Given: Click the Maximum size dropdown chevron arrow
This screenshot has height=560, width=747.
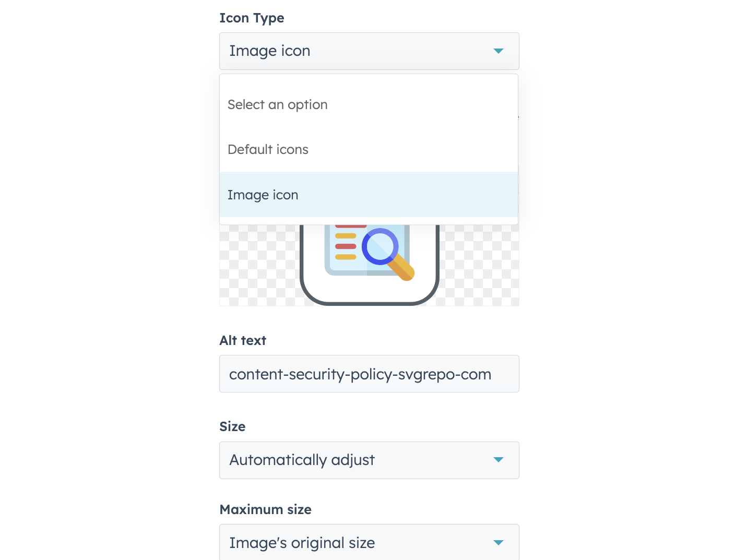Looking at the screenshot, I should [x=499, y=543].
